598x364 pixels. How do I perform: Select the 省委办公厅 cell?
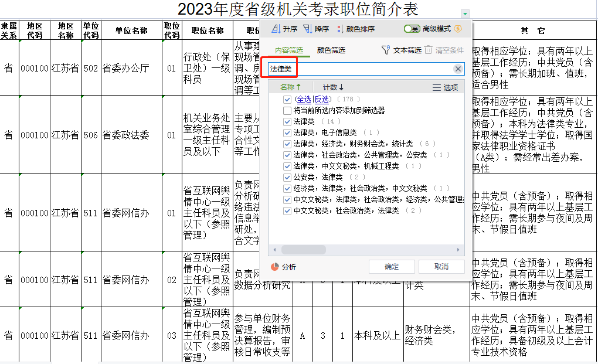click(x=131, y=68)
